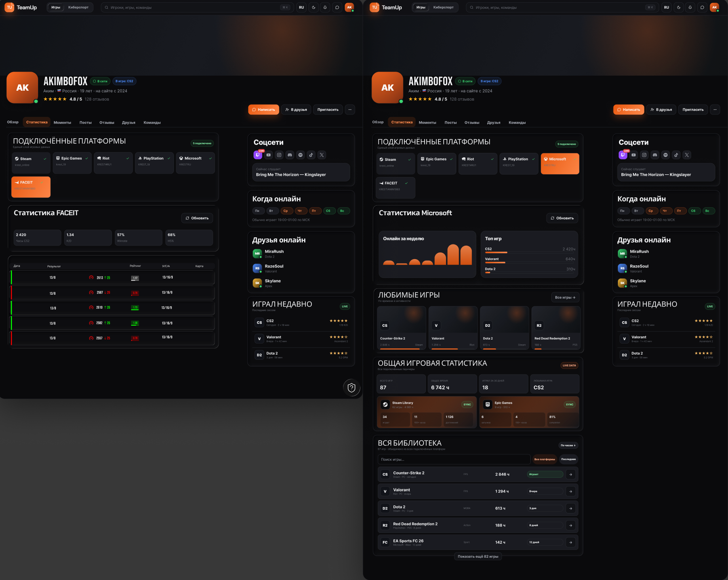Open Twitch live profile in left window

point(258,155)
